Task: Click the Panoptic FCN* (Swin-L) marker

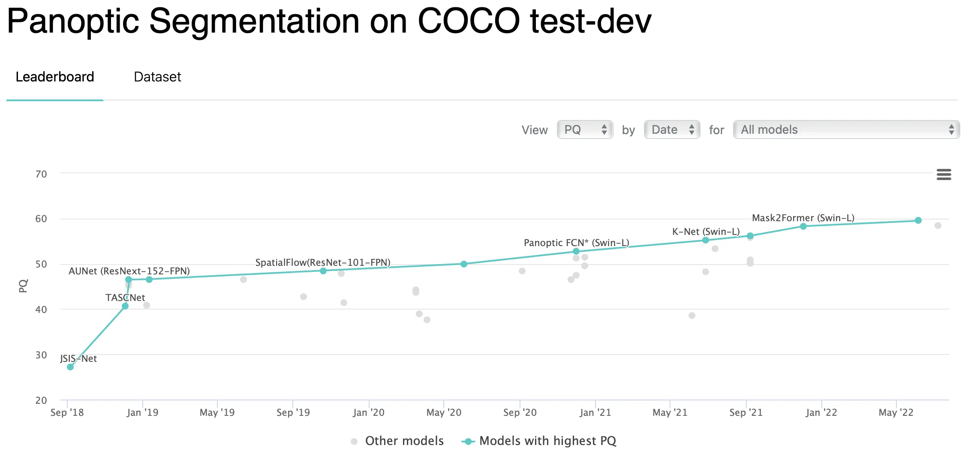Action: tap(576, 251)
